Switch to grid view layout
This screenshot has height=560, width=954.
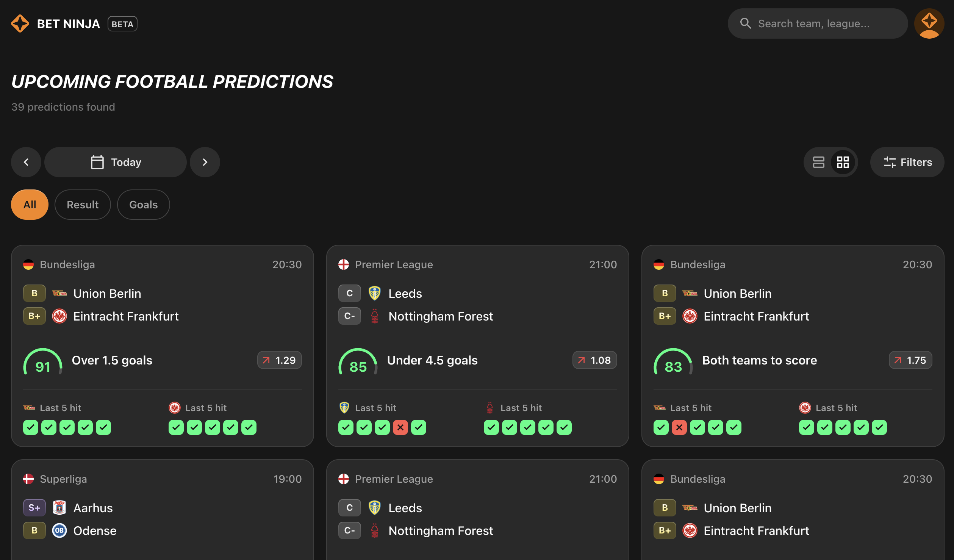tap(843, 162)
